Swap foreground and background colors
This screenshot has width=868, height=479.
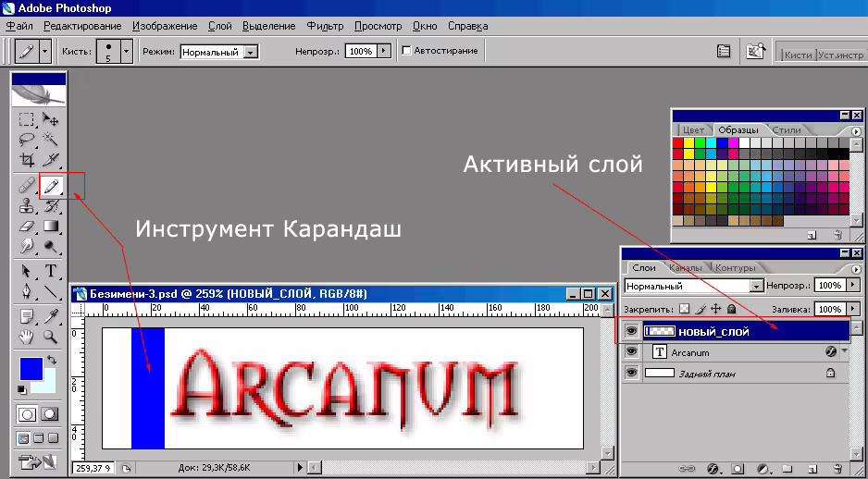point(51,360)
